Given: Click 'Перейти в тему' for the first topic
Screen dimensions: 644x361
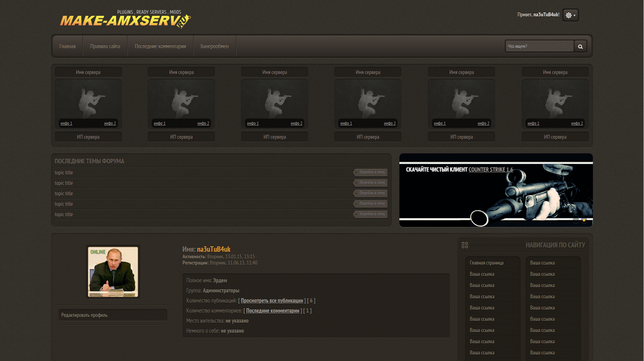Looking at the screenshot, I should pos(371,172).
